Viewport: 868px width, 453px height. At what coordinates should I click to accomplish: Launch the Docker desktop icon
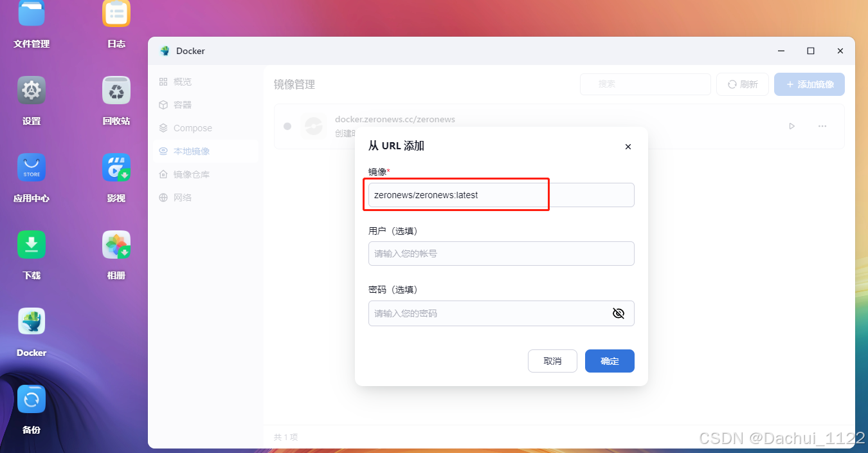click(x=32, y=322)
